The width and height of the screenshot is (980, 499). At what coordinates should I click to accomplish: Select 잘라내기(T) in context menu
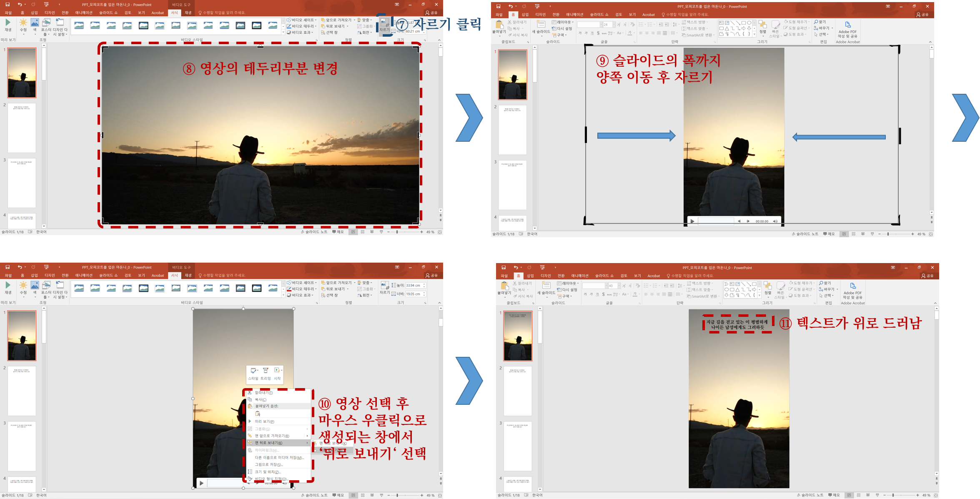point(278,393)
